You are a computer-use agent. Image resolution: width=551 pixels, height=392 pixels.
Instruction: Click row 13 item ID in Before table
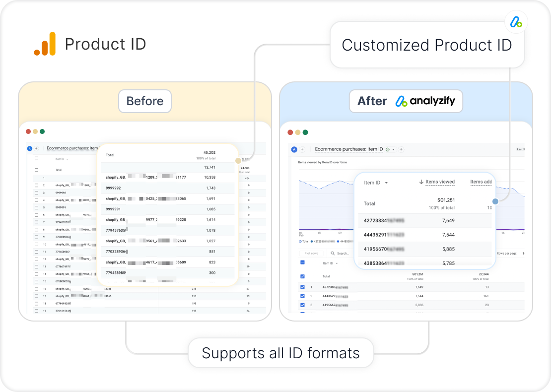63,266
